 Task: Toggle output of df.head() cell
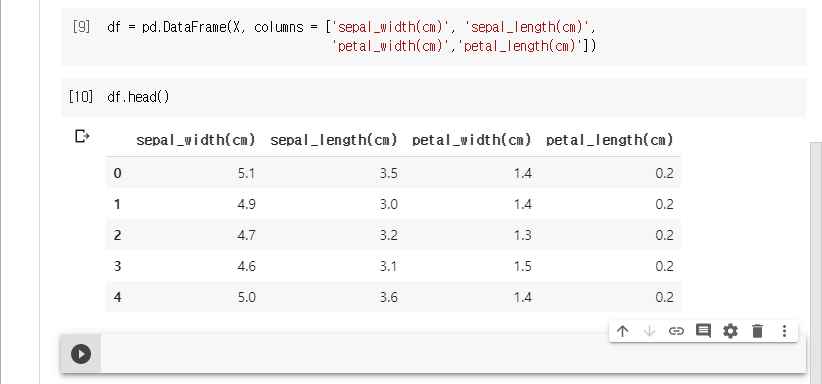(x=82, y=136)
